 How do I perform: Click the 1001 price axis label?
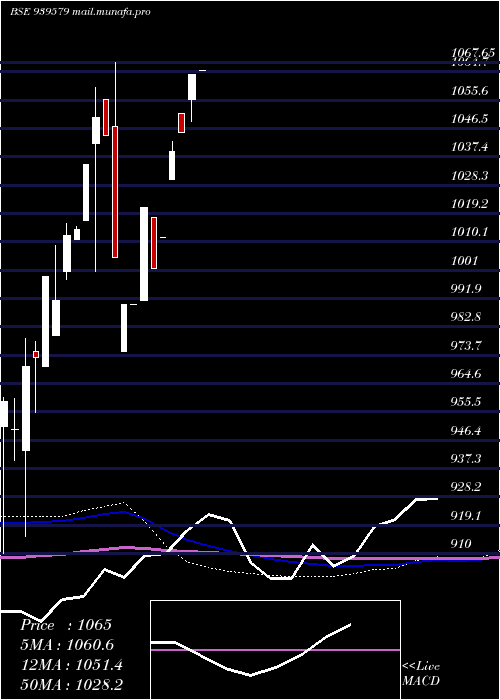click(x=464, y=260)
